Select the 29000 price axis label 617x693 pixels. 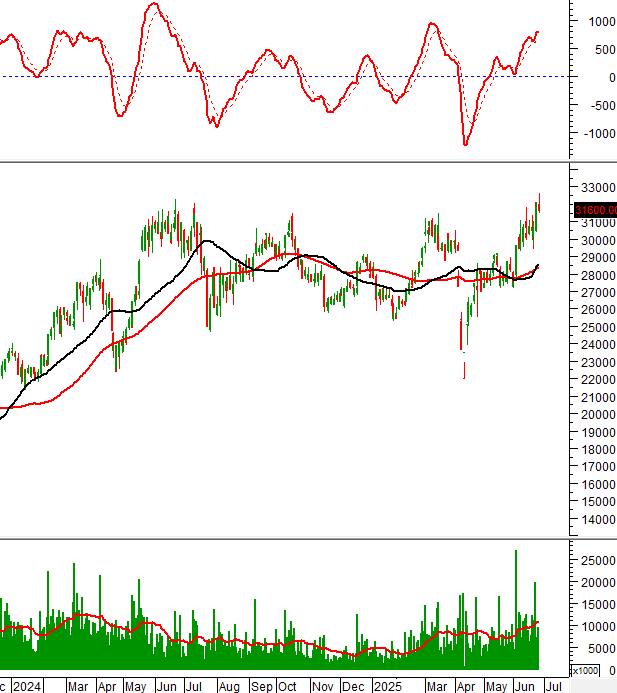[598, 258]
